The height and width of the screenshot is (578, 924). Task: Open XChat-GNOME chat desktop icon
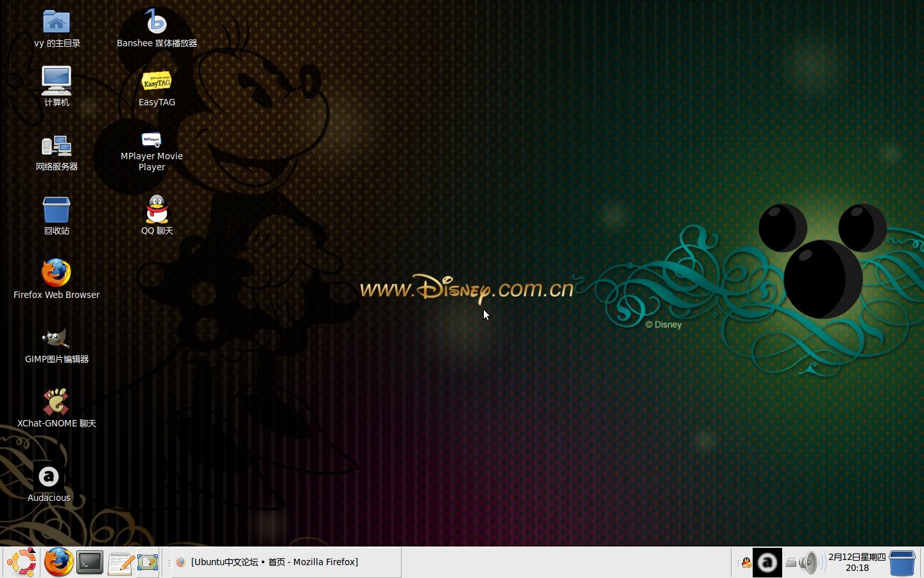coord(56,402)
